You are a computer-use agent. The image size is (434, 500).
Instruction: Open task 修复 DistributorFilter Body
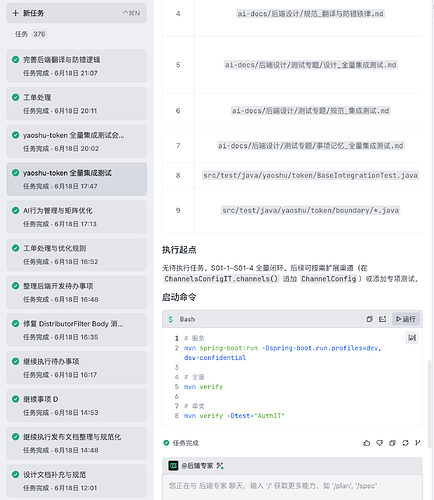click(x=76, y=330)
